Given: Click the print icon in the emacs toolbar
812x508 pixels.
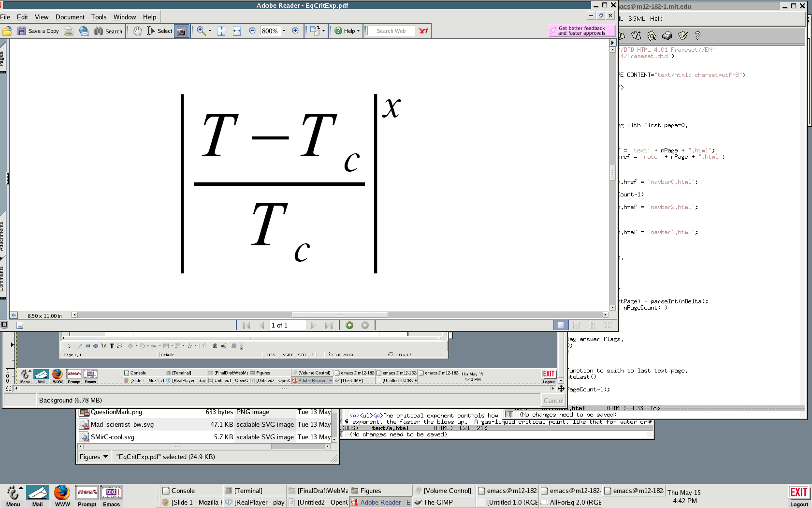Looking at the screenshot, I should tap(667, 35).
